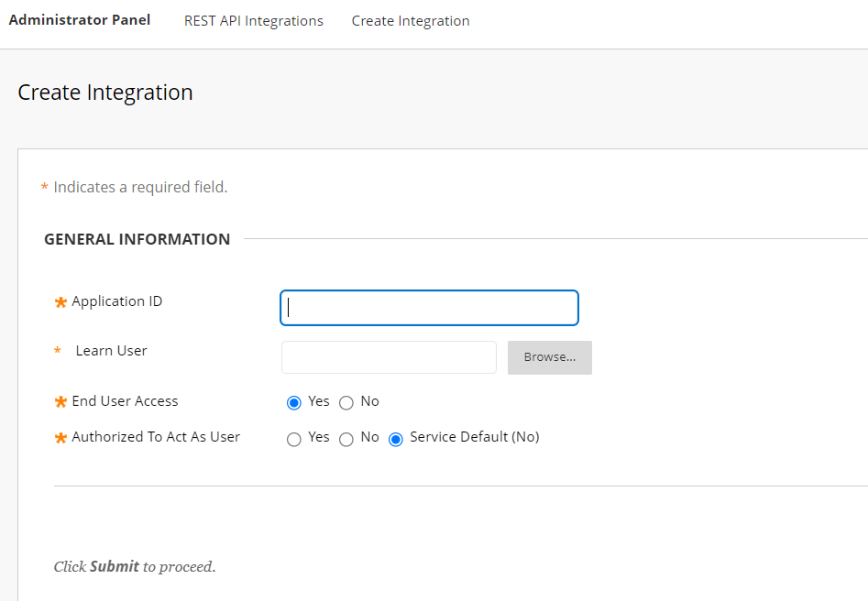The height and width of the screenshot is (601, 868).
Task: Click the Learn User field label
Action: click(111, 351)
